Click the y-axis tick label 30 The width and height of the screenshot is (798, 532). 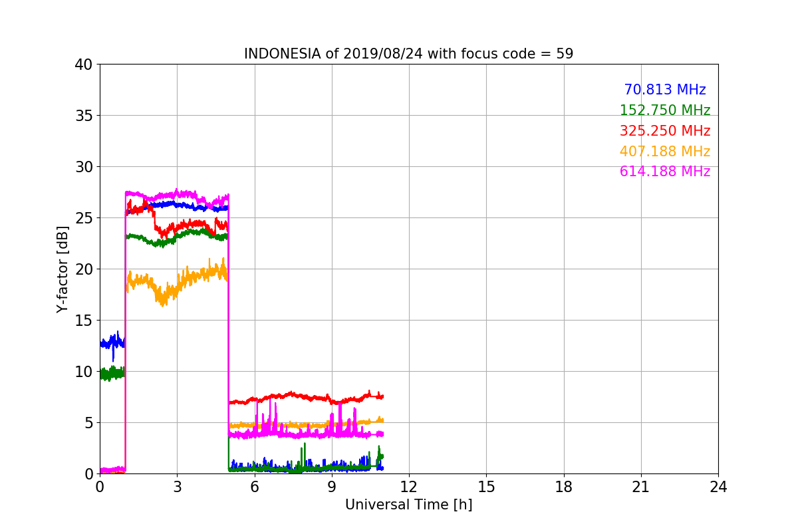click(x=84, y=167)
